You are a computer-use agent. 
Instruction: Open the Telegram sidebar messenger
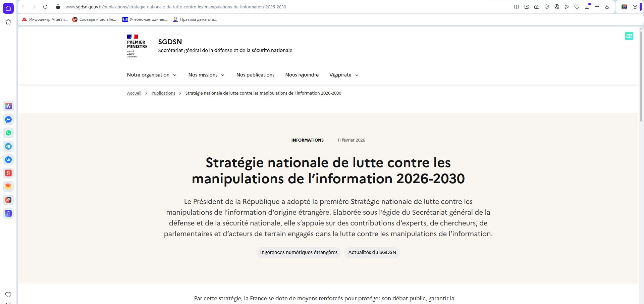[x=8, y=146]
